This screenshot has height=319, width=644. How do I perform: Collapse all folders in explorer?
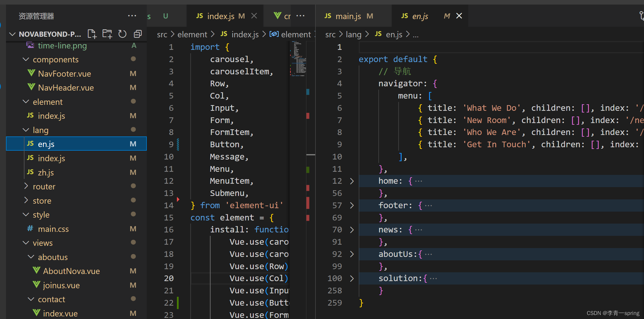(x=138, y=34)
